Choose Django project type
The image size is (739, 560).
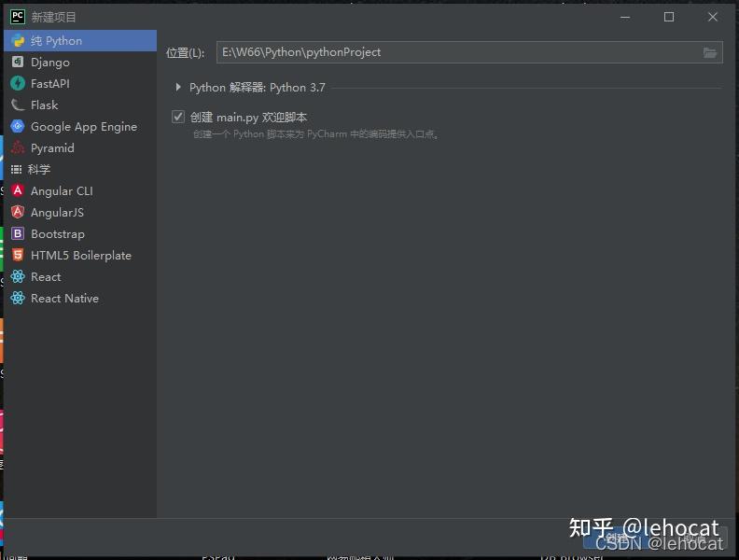pos(80,63)
